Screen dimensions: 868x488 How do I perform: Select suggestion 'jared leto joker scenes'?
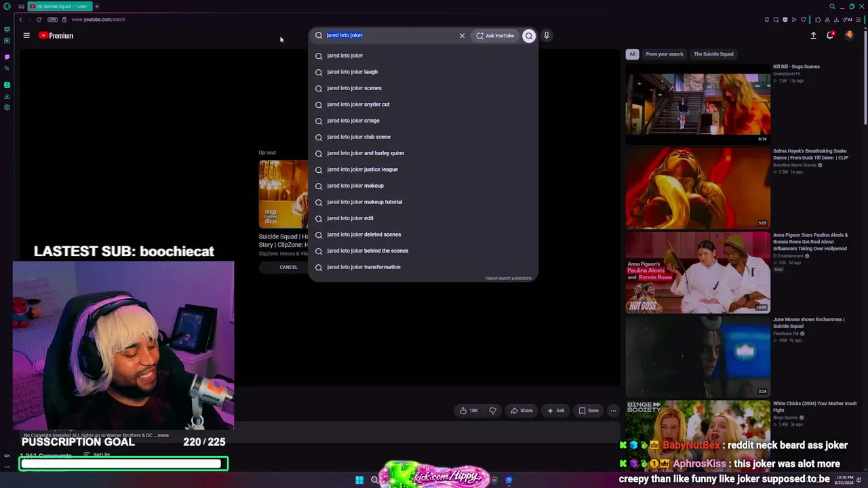423,88
